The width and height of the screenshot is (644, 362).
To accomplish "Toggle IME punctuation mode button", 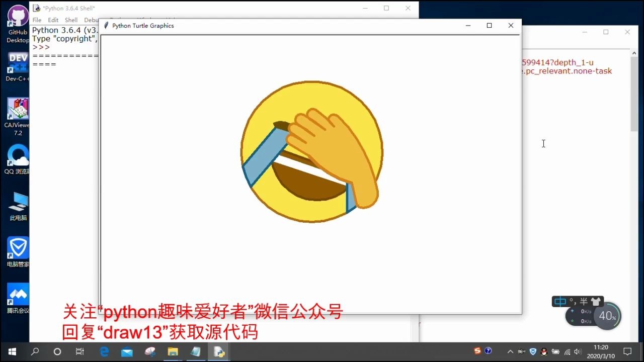I will tap(573, 302).
